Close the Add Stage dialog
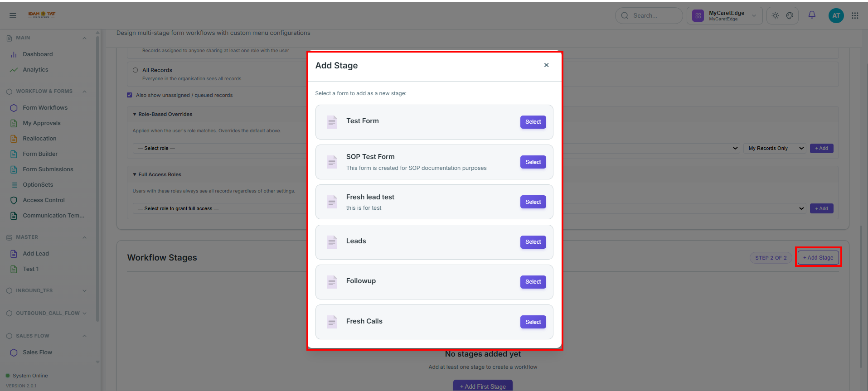Viewport: 868px width, 391px height. pyautogui.click(x=547, y=65)
